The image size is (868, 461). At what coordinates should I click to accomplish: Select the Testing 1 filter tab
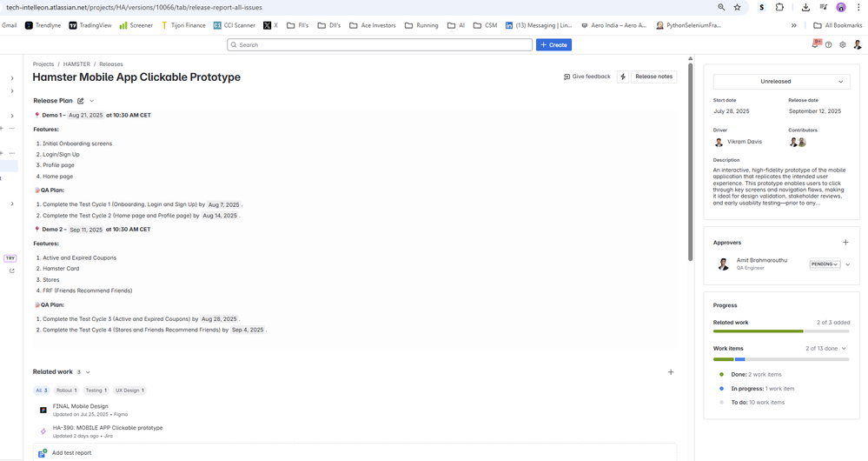[96, 390]
